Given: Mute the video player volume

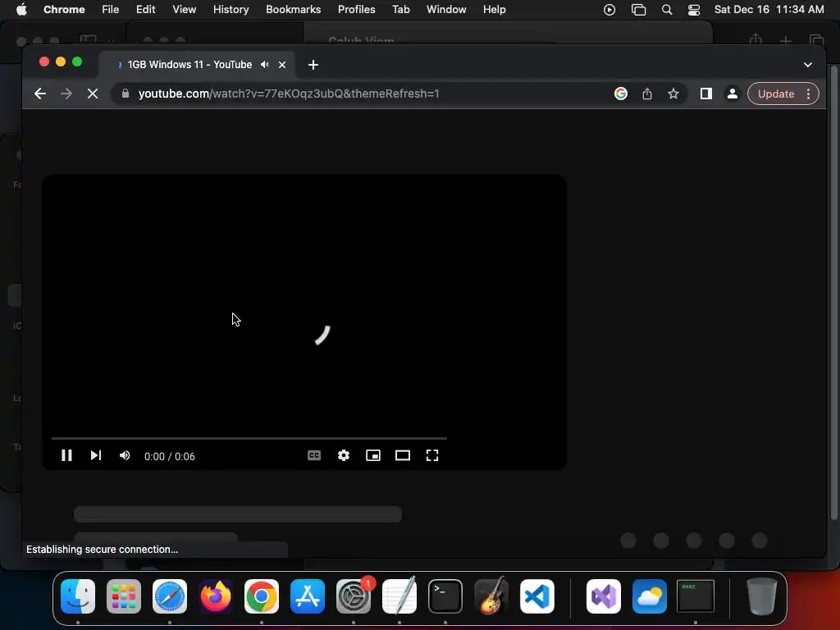Looking at the screenshot, I should (125, 455).
